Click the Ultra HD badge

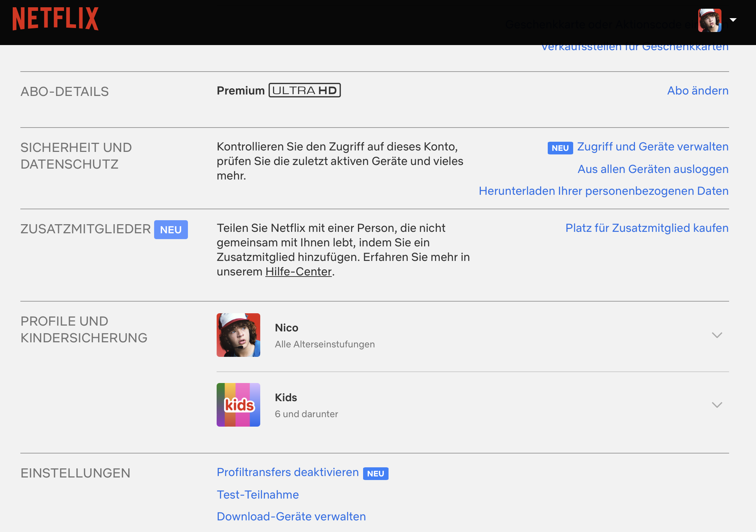[x=305, y=90]
